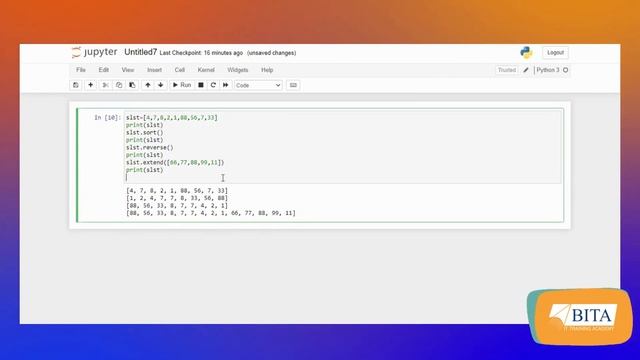Insert a cell below with the plus icon
Image resolution: width=640 pixels, height=360 pixels.
click(91, 85)
